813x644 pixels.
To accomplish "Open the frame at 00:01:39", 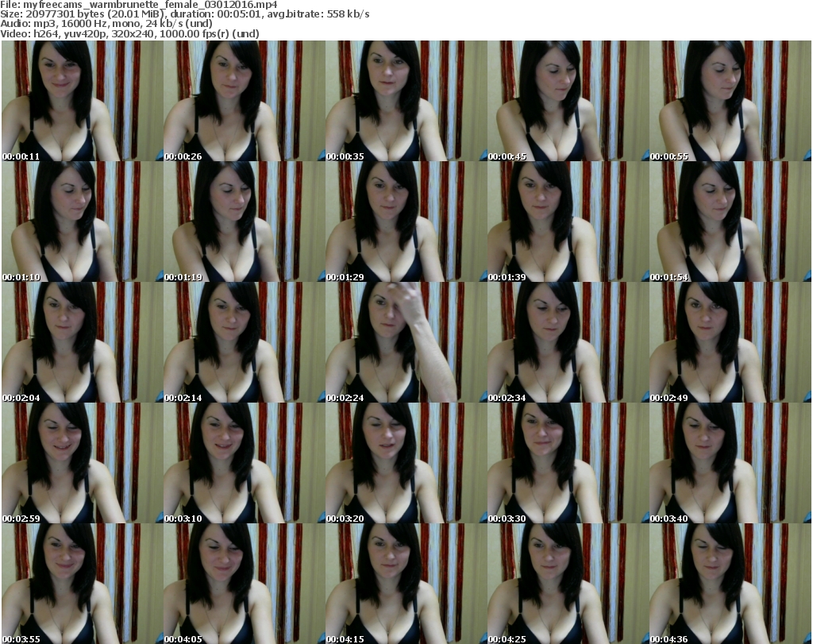I will 568,222.
